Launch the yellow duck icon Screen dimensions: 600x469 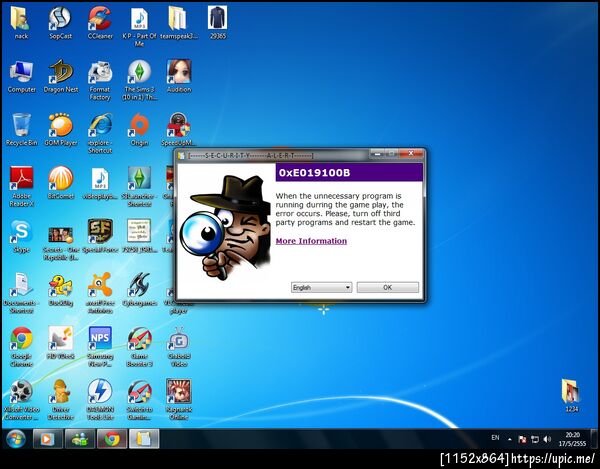point(60,289)
